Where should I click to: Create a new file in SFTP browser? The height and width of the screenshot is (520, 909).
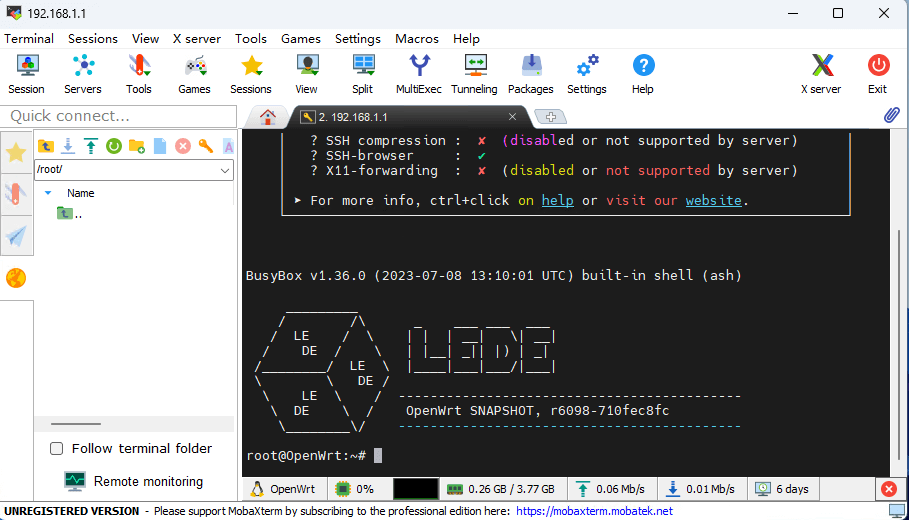(160, 146)
